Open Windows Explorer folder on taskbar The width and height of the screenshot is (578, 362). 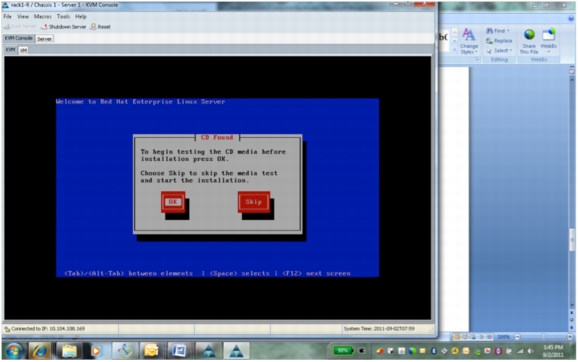[69, 351]
